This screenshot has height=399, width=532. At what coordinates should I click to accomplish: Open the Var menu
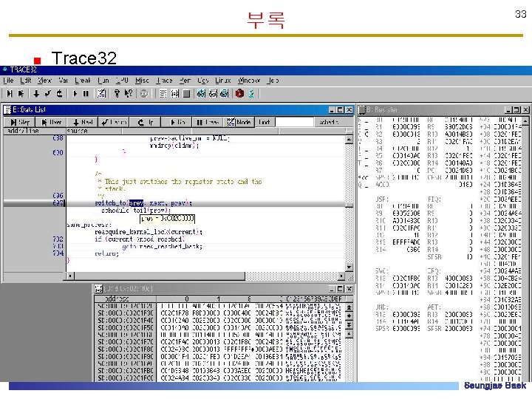point(63,81)
